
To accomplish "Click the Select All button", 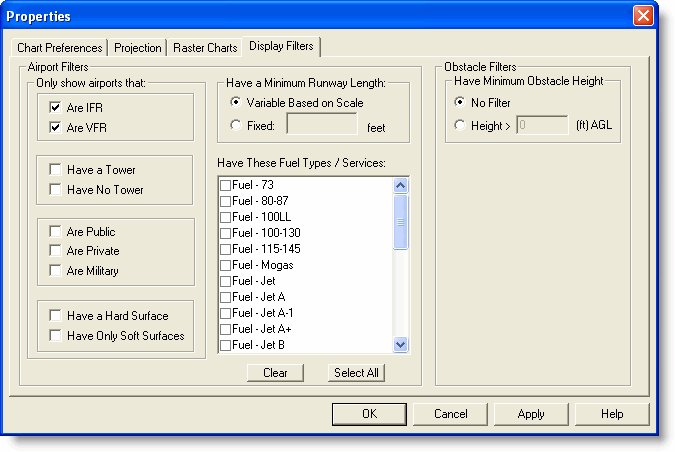I will 356,373.
